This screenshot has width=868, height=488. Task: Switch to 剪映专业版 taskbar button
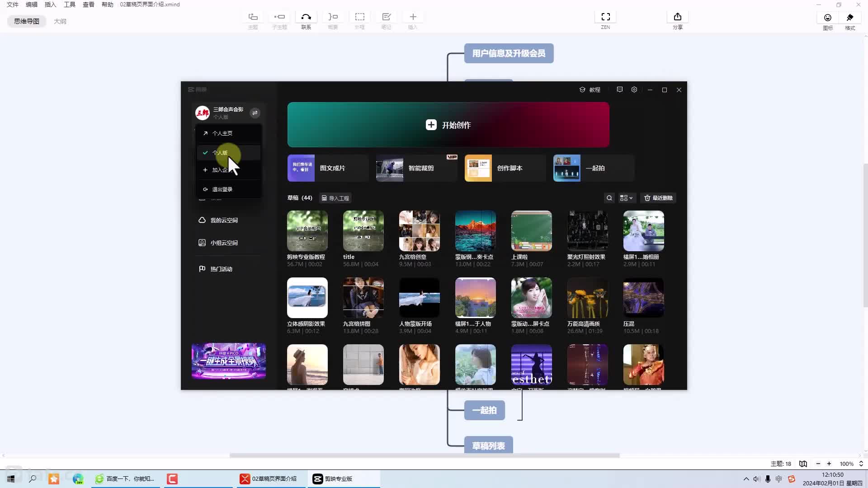[x=344, y=479]
